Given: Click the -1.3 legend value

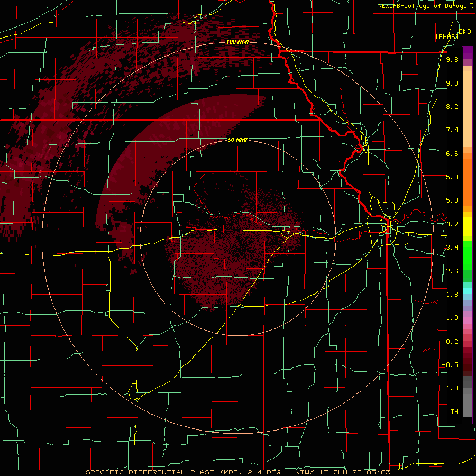Looking at the screenshot, I should click(450, 388).
